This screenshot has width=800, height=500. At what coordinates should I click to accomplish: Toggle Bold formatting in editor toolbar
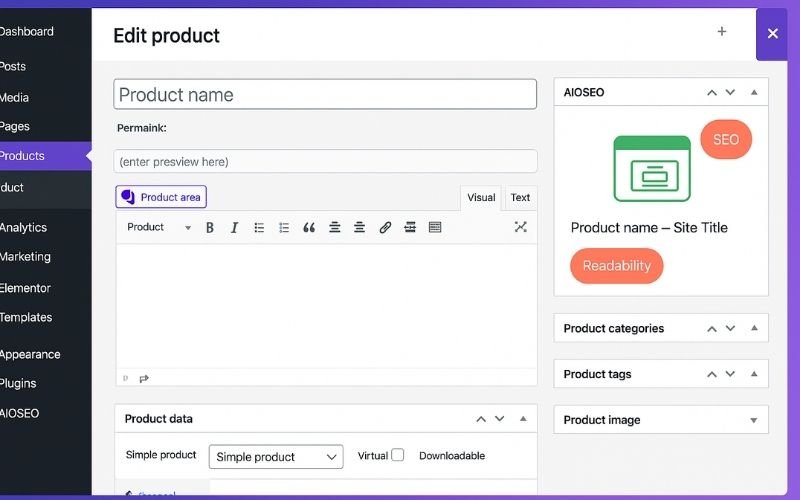coord(209,228)
